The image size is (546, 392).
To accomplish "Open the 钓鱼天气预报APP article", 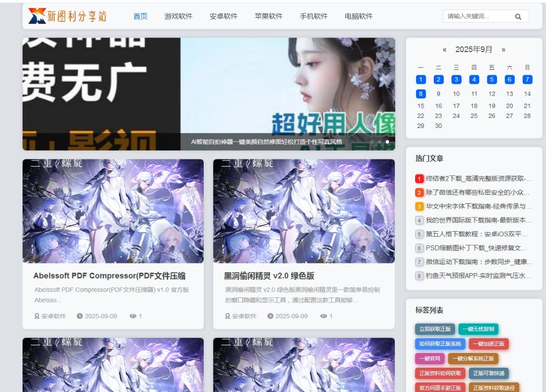I will point(478,276).
